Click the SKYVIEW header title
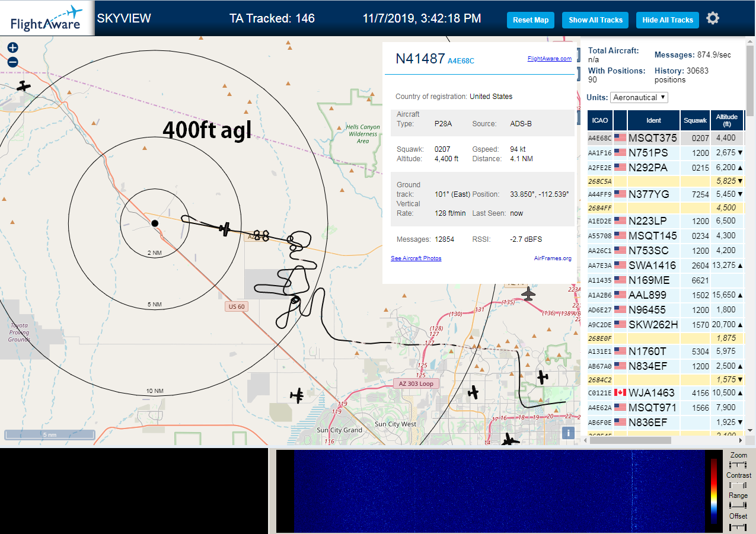 (124, 18)
